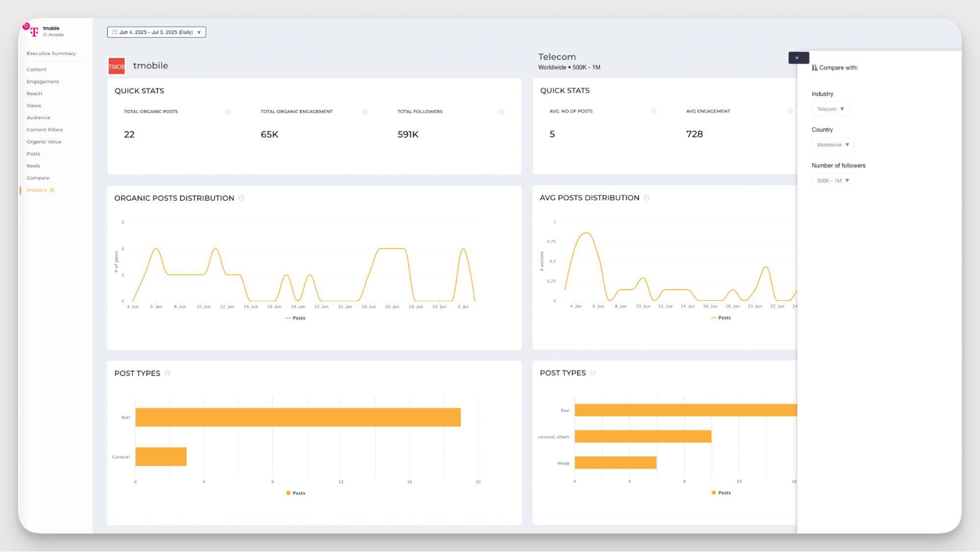Click the T-Mobile logo in sidebar
This screenshot has height=552, width=980.
click(x=34, y=32)
